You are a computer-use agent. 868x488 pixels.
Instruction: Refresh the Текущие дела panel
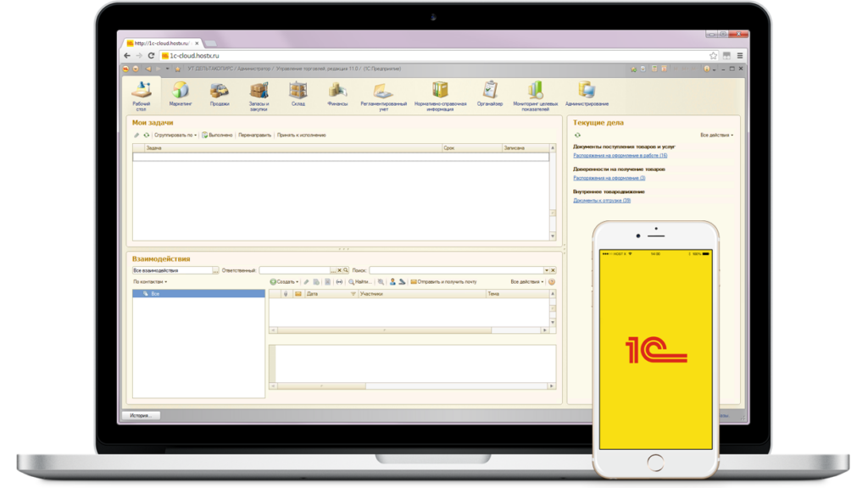(577, 135)
